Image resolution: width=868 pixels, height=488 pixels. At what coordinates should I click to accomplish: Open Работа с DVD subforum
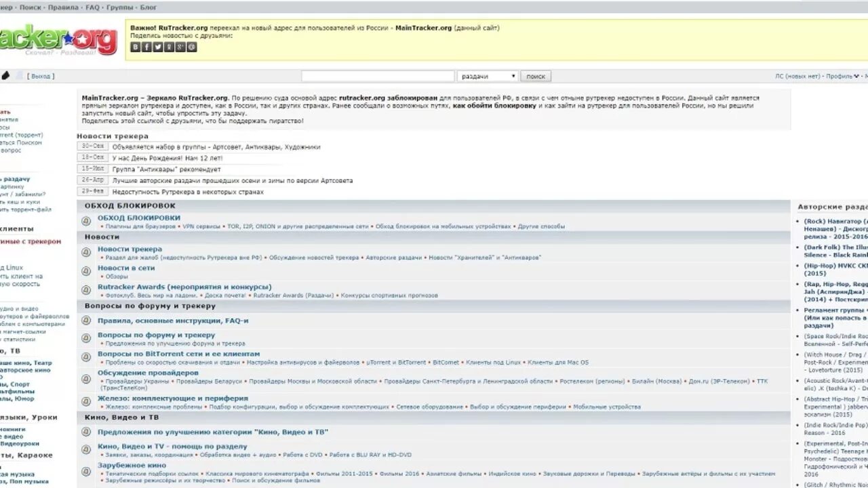pos(302,455)
